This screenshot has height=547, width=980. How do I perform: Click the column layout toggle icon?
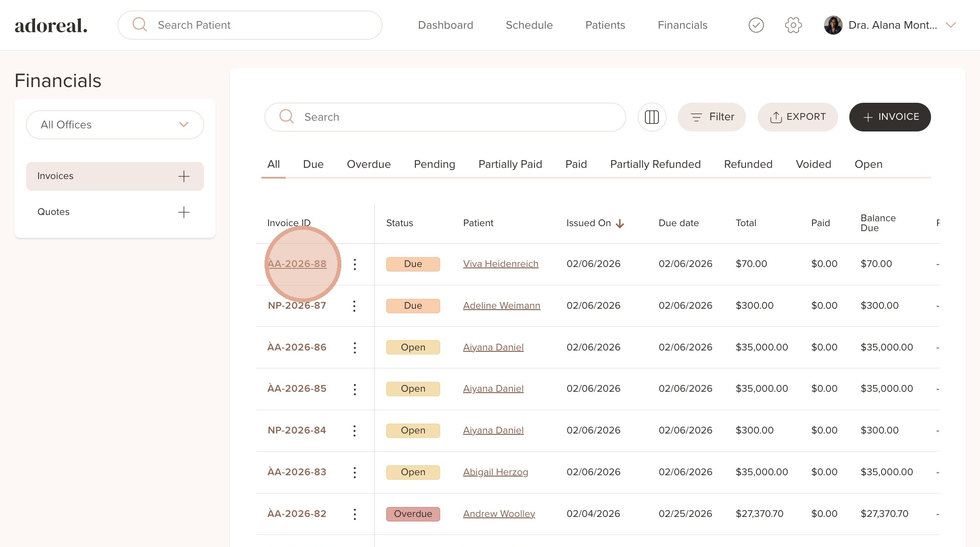[x=652, y=117]
